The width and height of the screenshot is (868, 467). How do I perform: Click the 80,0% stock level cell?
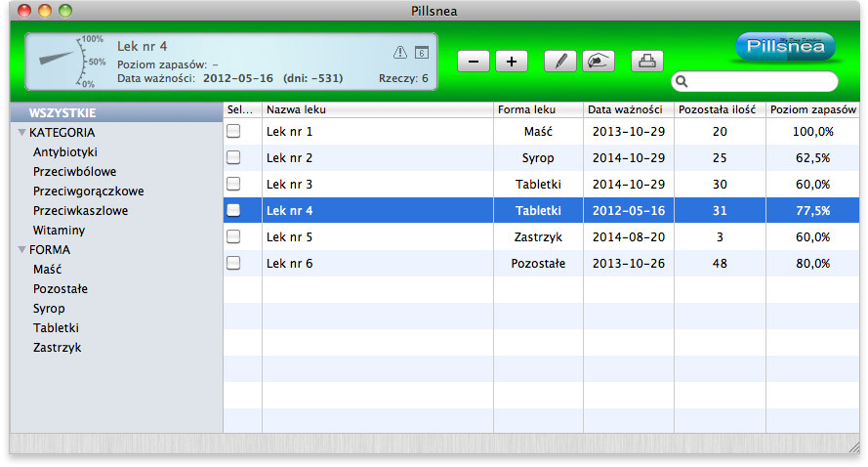coord(812,263)
